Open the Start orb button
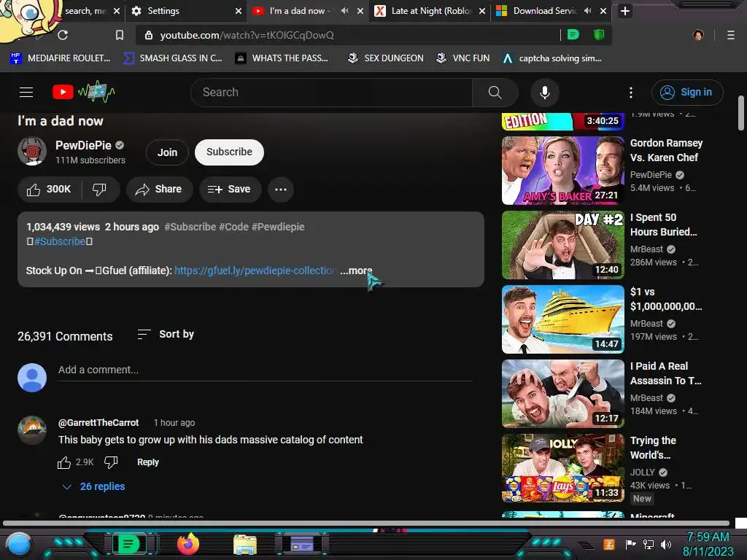747x560 pixels. click(18, 544)
